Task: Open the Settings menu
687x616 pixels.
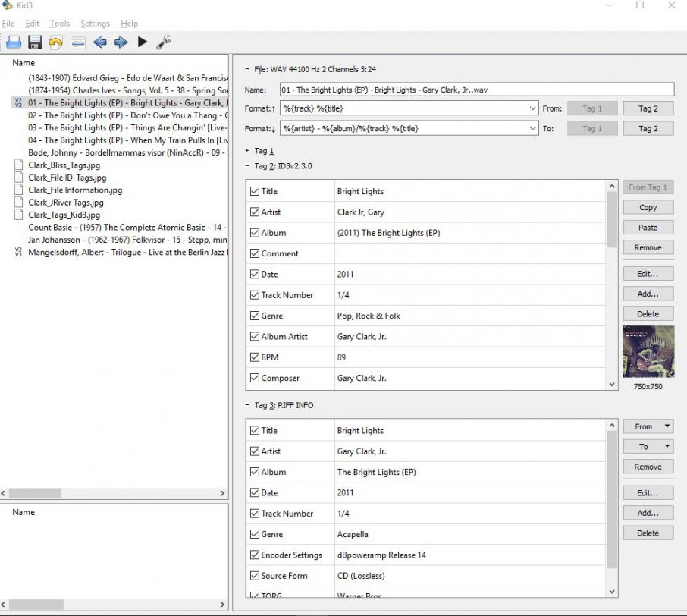Action: pos(95,24)
